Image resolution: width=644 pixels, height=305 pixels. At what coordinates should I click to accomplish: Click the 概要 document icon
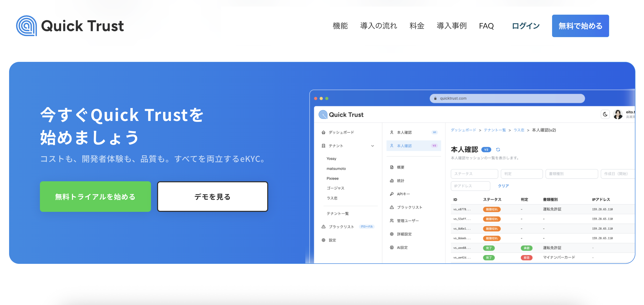(x=392, y=167)
